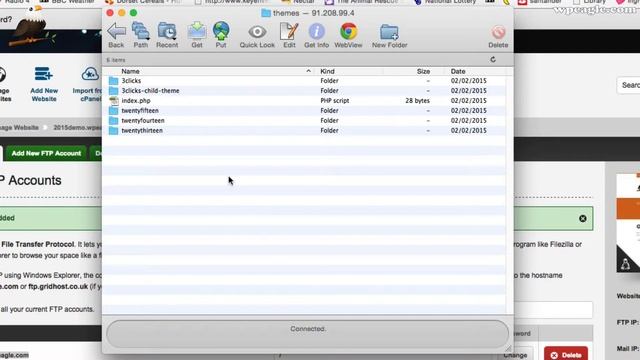Click the folder icon beside twentyfifteen

coord(113,111)
